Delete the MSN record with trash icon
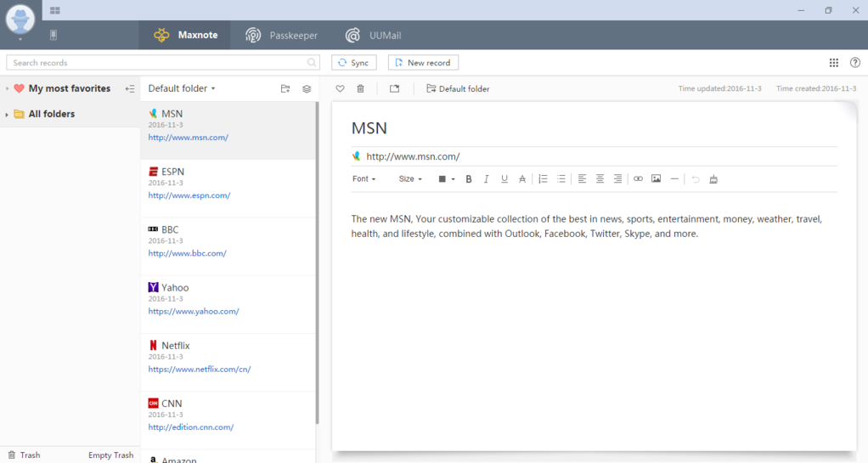This screenshot has height=463, width=868. [360, 88]
